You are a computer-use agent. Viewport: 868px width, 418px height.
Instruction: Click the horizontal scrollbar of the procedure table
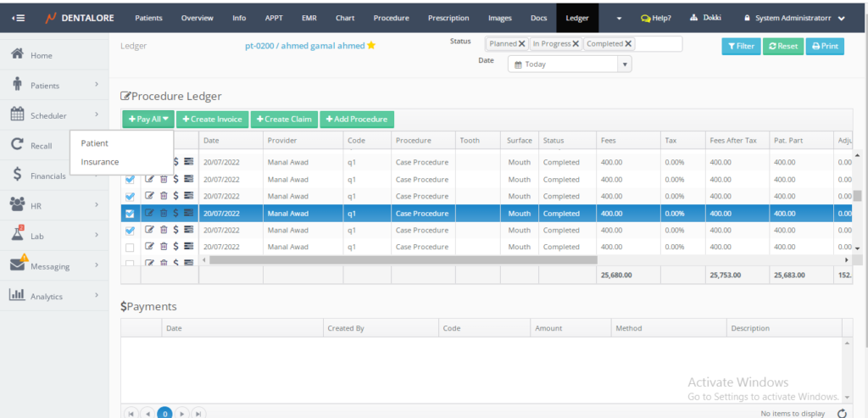403,259
